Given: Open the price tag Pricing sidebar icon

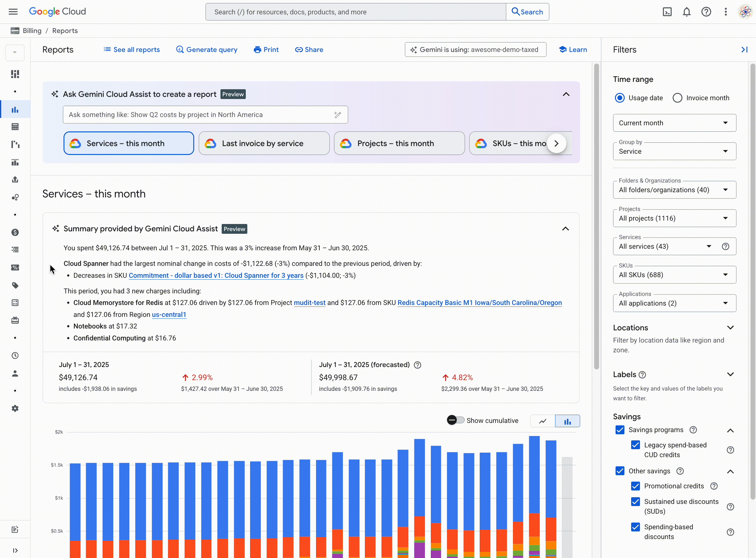Looking at the screenshot, I should pos(15,285).
